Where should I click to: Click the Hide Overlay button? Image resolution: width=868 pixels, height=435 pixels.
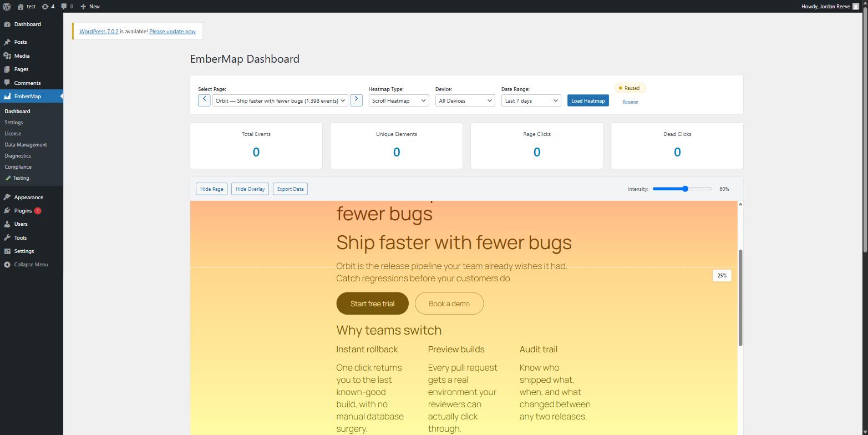[250, 189]
